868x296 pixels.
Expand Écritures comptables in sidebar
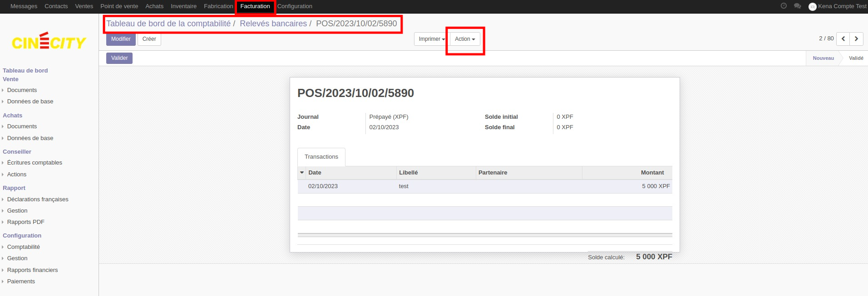(35, 163)
